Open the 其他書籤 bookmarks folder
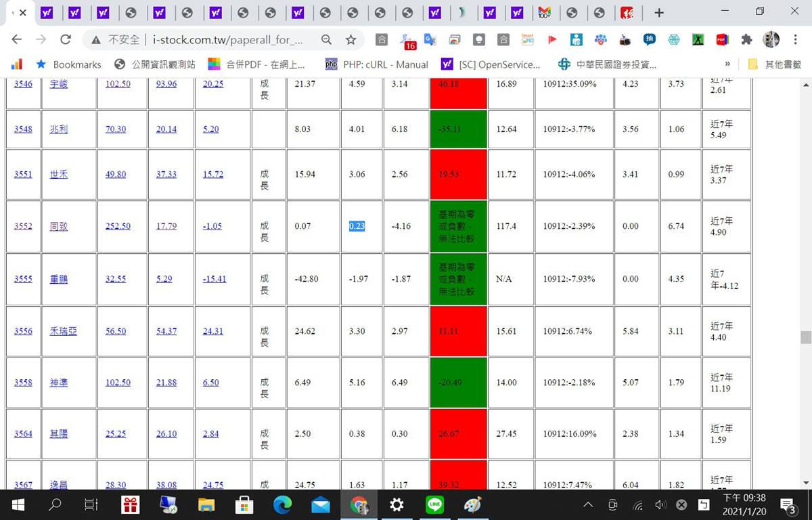 pos(775,64)
